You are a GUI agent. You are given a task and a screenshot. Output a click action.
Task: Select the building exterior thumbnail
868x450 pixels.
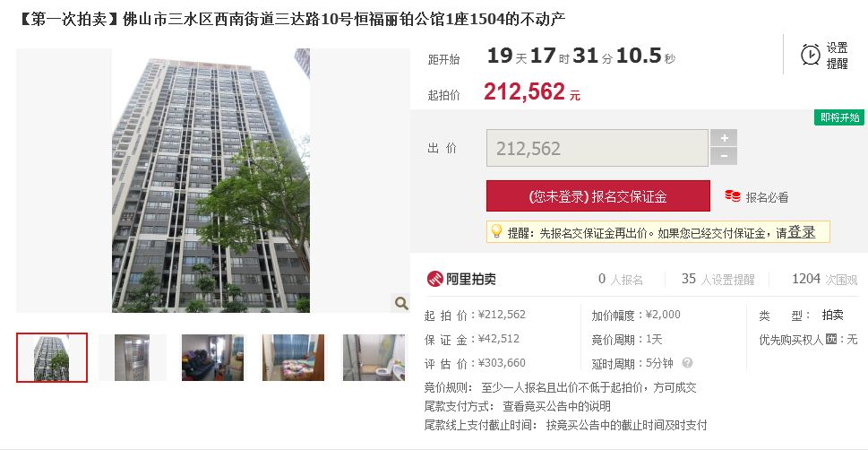(x=52, y=358)
